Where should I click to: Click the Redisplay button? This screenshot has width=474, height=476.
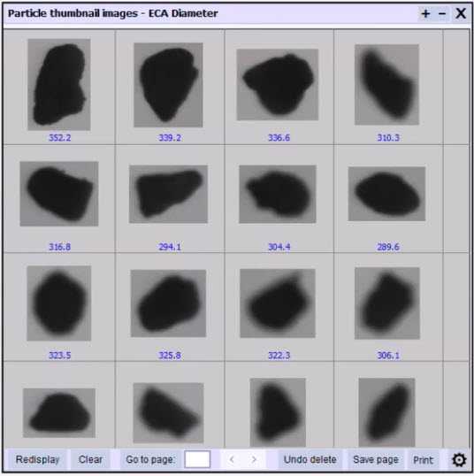38,459
